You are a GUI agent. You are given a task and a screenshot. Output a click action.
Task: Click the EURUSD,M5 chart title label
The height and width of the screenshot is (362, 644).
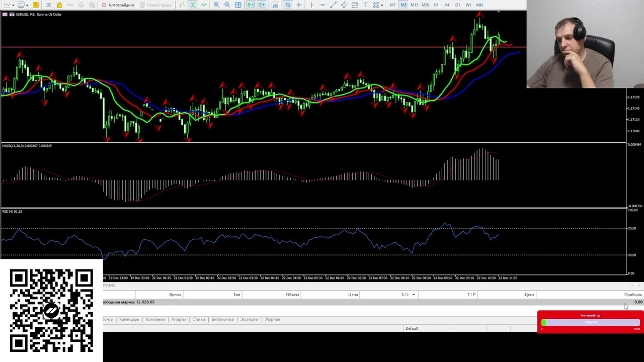(38, 14)
